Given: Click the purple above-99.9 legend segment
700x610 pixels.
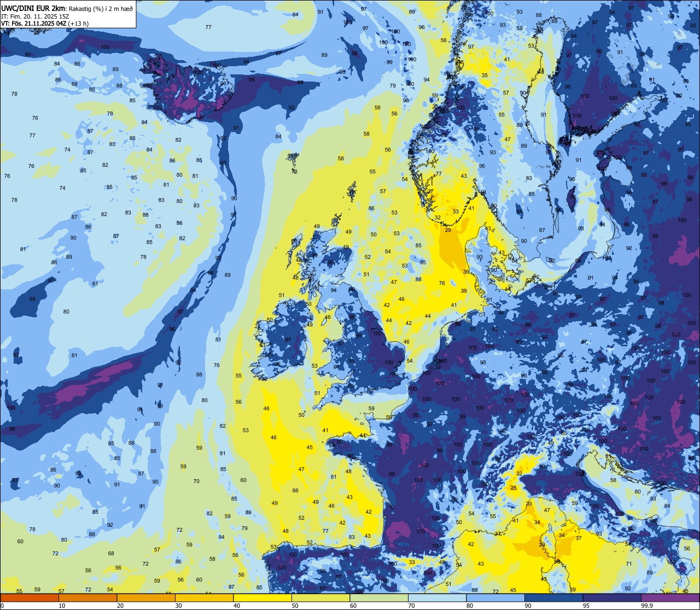Looking at the screenshot, I should pyautogui.click(x=670, y=598).
